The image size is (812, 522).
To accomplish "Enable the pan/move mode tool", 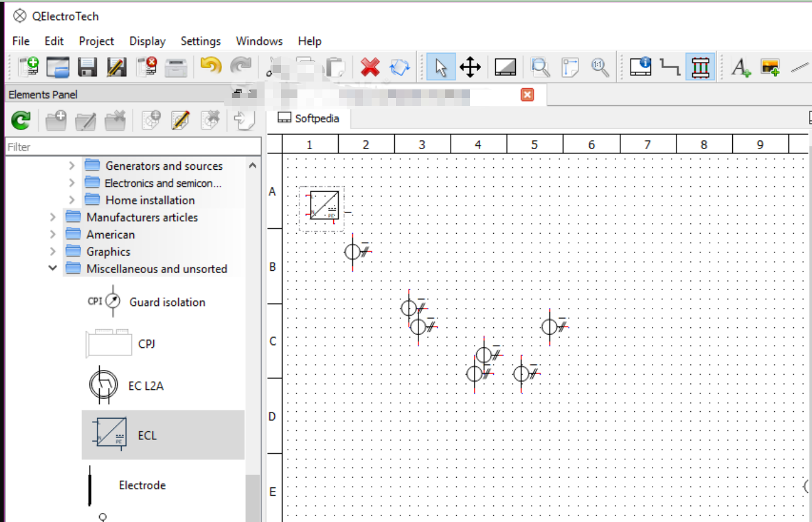I will [472, 67].
